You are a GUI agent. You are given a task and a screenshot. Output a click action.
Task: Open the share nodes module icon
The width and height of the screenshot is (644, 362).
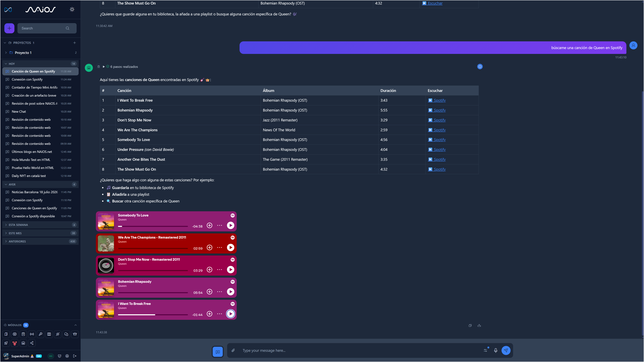[32, 343]
